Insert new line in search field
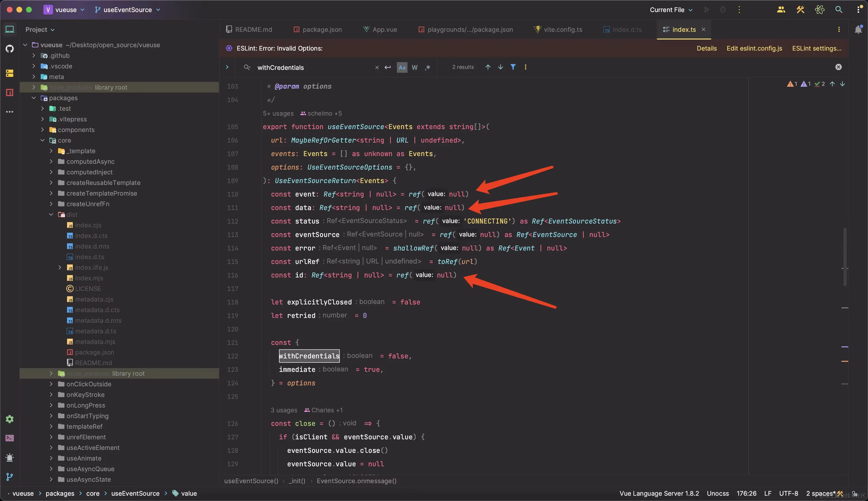868x501 pixels. click(x=388, y=67)
